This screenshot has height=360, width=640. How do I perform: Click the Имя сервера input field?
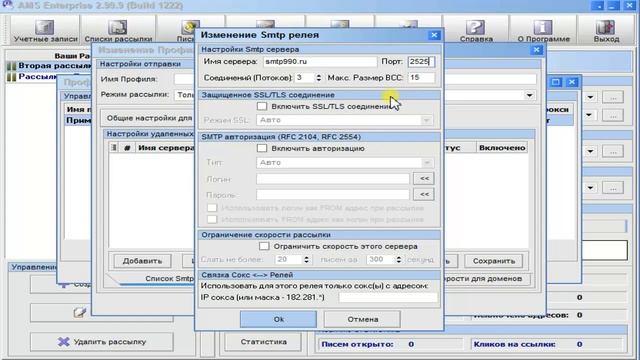pos(319,62)
